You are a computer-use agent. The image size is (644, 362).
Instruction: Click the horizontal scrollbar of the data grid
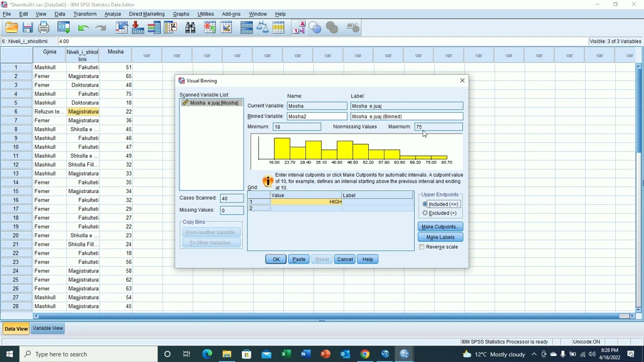tap(335, 316)
